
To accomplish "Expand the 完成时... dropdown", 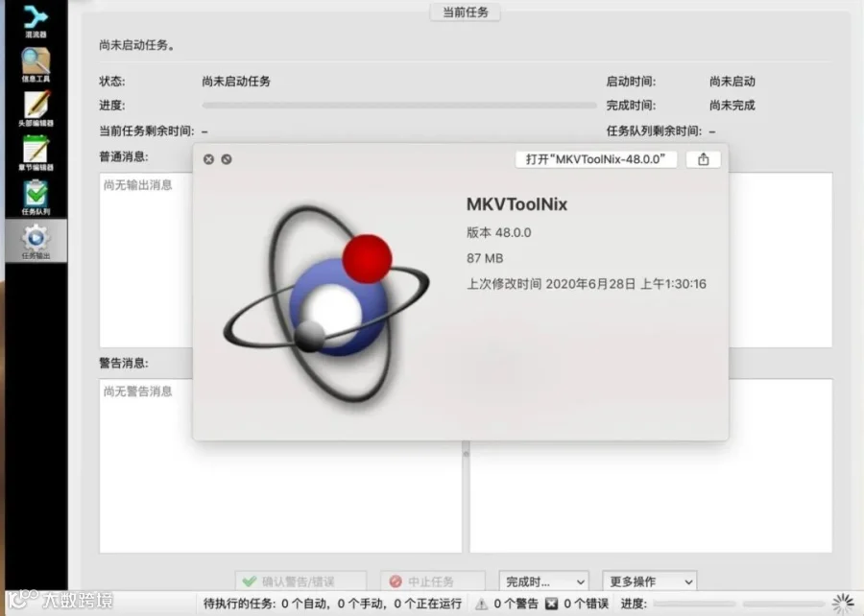I will 544,581.
